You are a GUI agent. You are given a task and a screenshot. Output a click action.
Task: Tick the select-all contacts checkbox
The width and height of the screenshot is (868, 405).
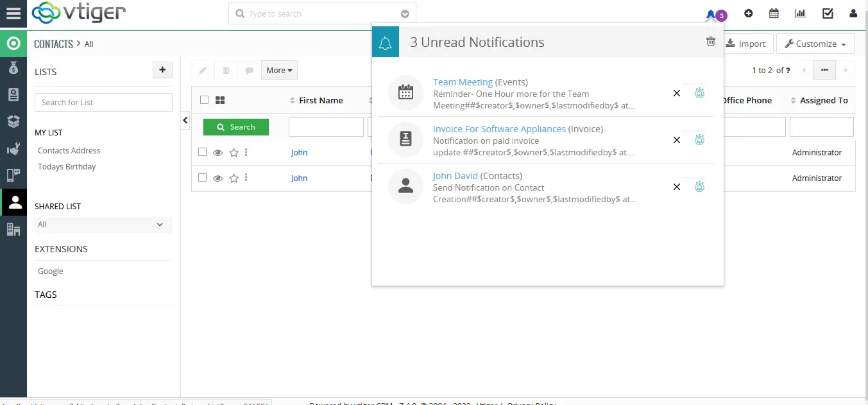tap(204, 100)
